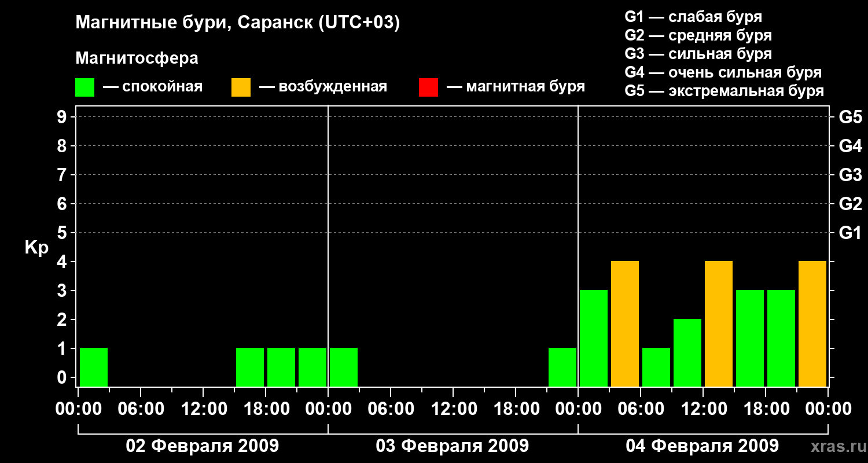868x463 pixels.
Task: Click 04 Февраля green Kp 3 bar at 00:00
Action: (x=594, y=338)
